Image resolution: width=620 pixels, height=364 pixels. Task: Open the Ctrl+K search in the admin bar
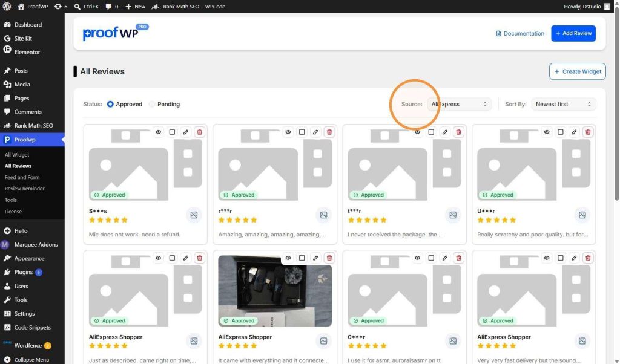[87, 6]
